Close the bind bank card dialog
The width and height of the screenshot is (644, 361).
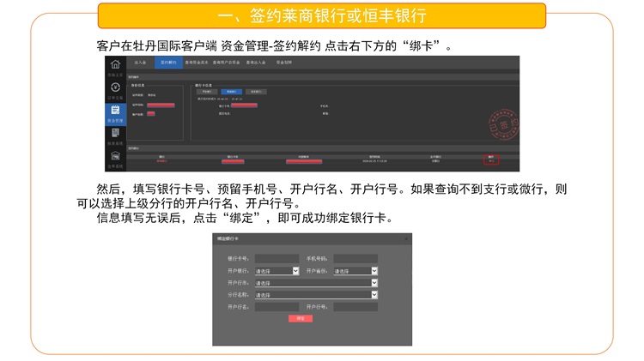tap(406, 239)
